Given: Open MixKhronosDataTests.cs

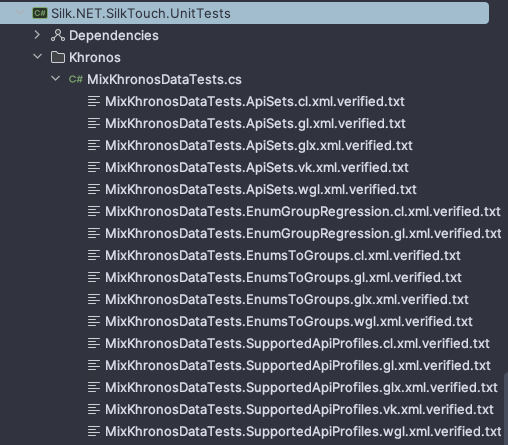Looking at the screenshot, I should 164,79.
